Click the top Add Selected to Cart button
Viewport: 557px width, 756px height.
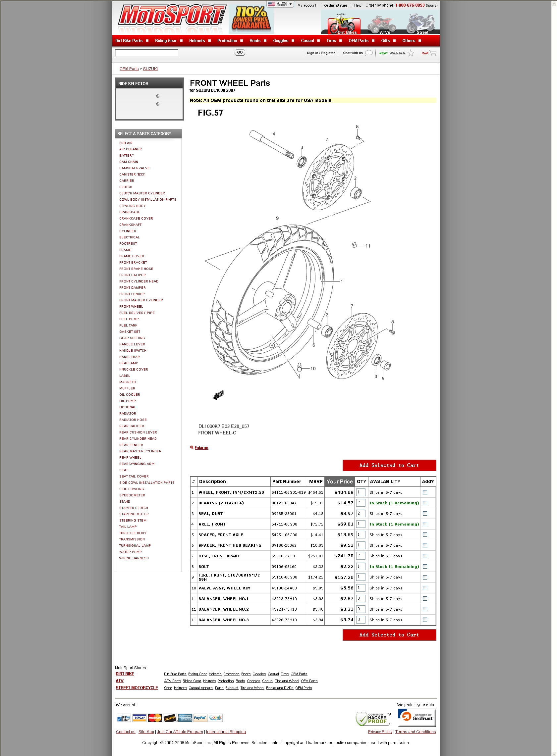pos(389,465)
